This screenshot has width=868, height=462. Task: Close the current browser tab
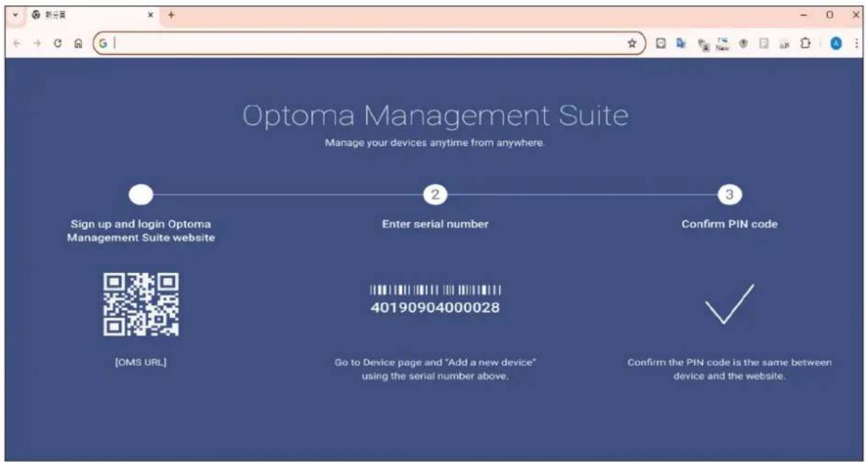pyautogui.click(x=150, y=14)
